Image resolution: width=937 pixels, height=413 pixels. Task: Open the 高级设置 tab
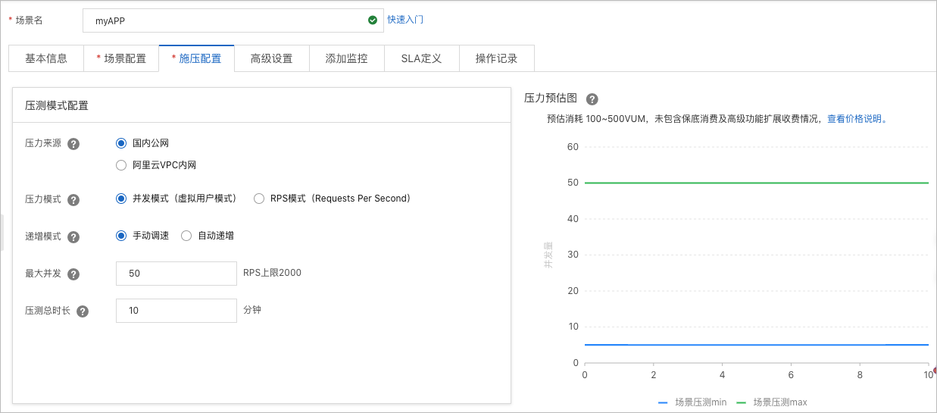point(271,59)
